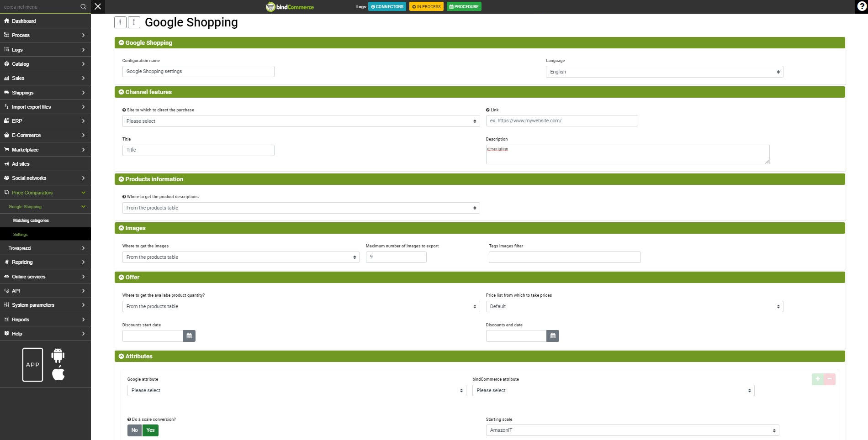Image resolution: width=868 pixels, height=440 pixels.
Task: Open available product quantity dropdown
Action: click(x=301, y=307)
